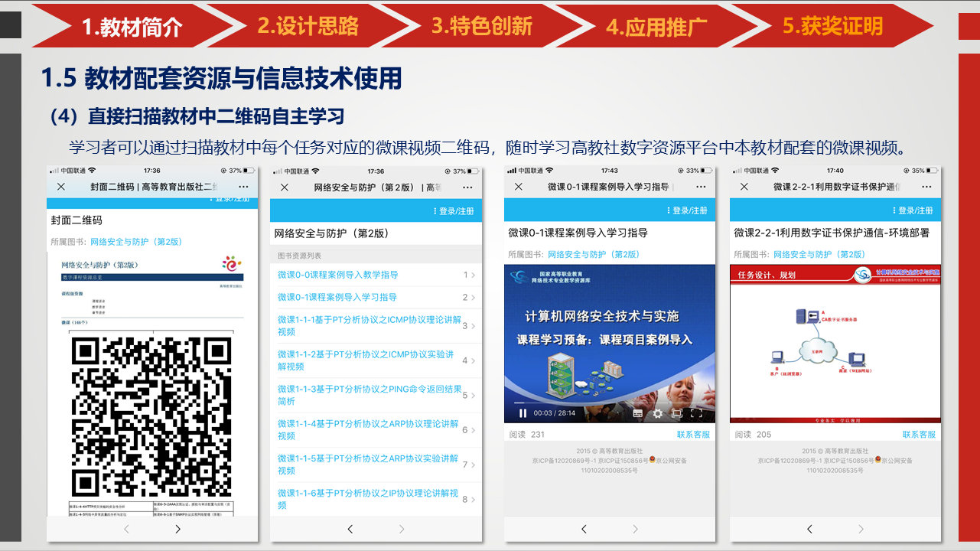The width and height of the screenshot is (980, 551).
Task: Open 所属图书 link on the 微课2-2-1 page
Action: (819, 254)
